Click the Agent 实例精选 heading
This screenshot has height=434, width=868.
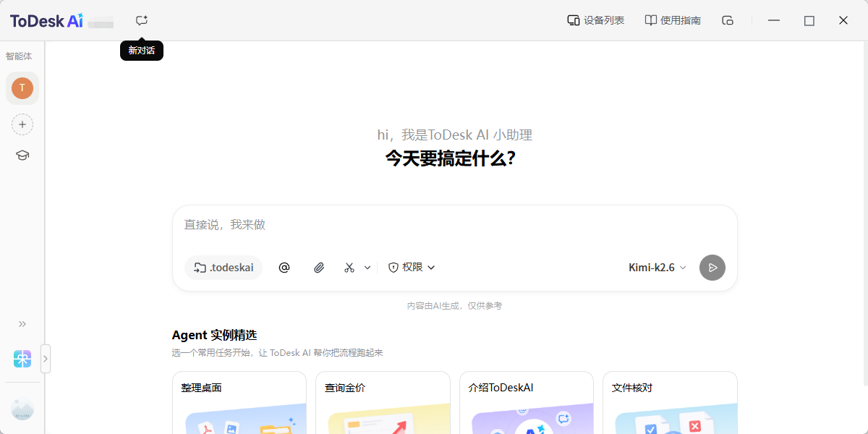[214, 336]
